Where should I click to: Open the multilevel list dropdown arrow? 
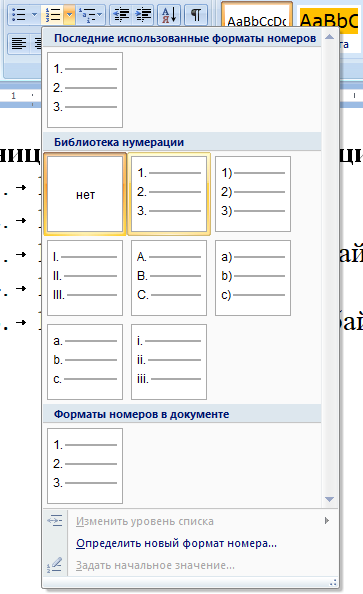99,15
